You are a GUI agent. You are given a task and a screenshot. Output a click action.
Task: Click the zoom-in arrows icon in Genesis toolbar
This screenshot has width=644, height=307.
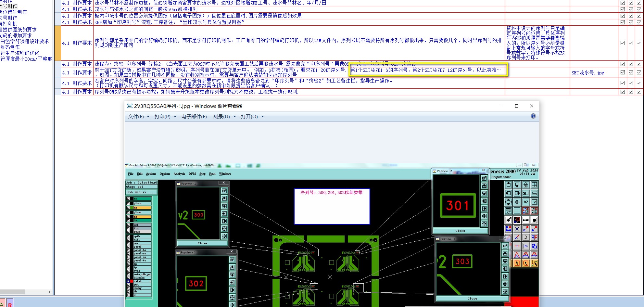[x=508, y=202]
